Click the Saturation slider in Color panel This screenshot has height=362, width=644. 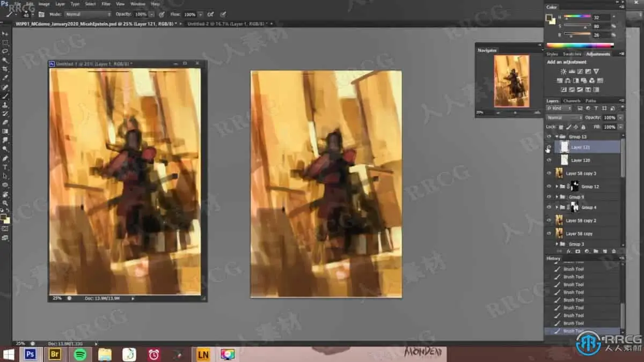[x=577, y=26]
